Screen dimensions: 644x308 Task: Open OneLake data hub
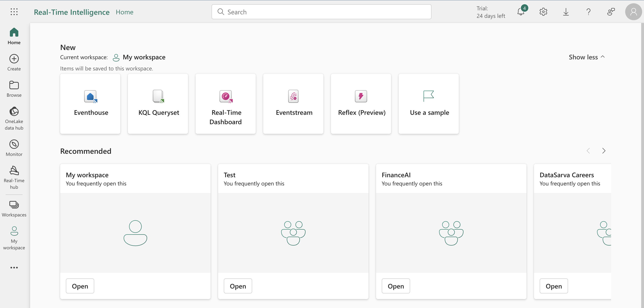(x=14, y=119)
